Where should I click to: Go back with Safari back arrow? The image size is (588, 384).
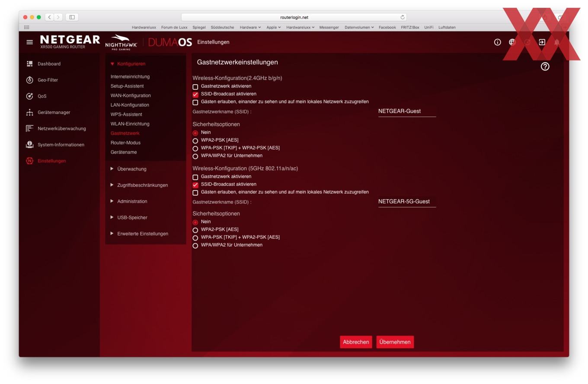point(49,17)
